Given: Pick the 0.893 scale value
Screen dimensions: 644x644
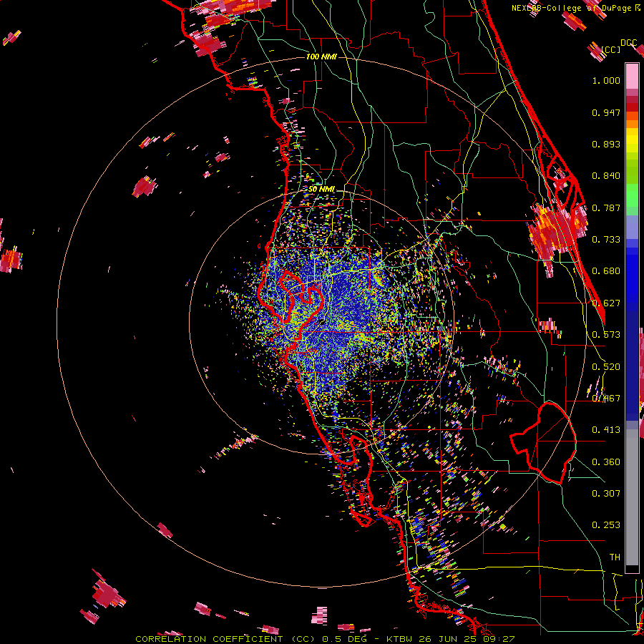Looking at the screenshot, I should coord(606,144).
